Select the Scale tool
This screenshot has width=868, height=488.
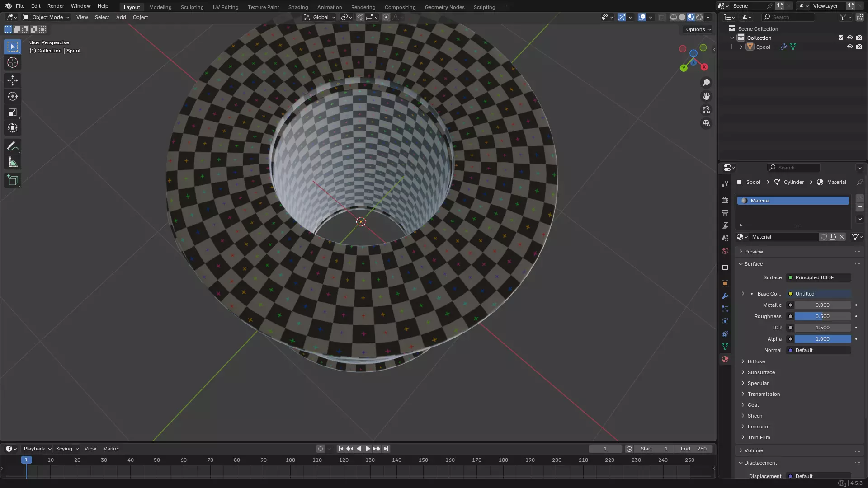(13, 112)
